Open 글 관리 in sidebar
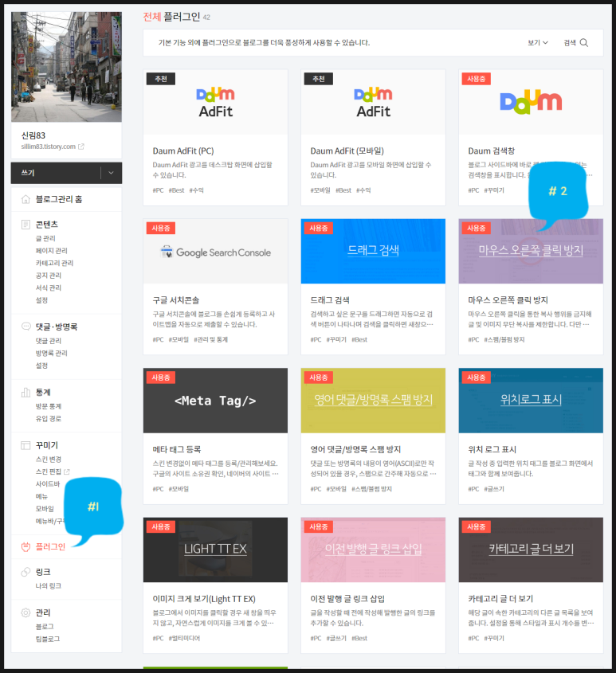 (45, 238)
